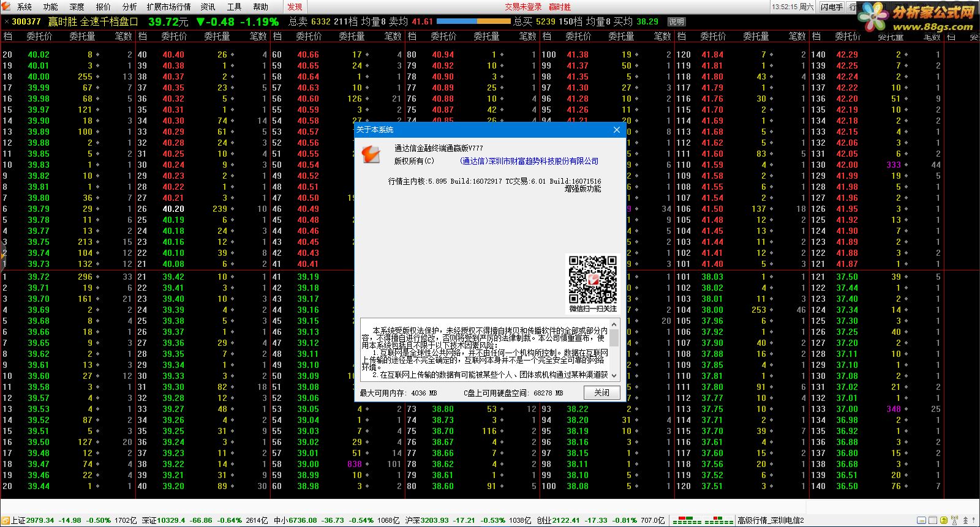Select the white 40.20 sell price
Viewport: 980px width, 527px height.
(173, 209)
